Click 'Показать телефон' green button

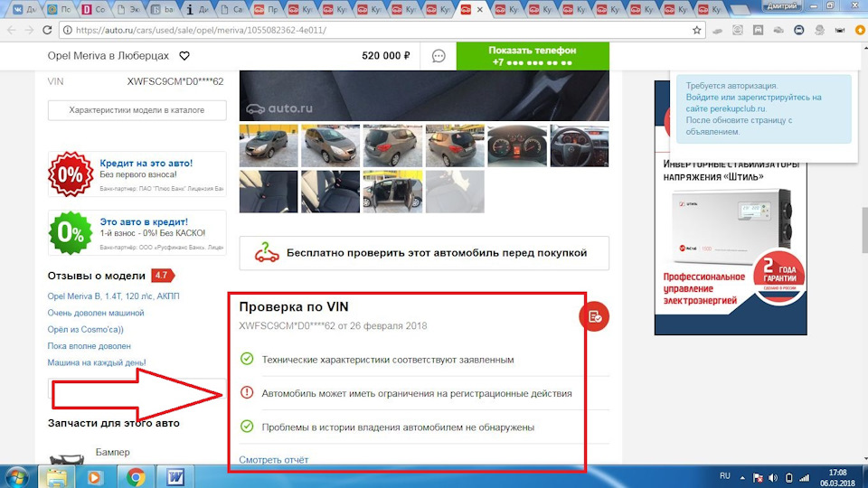tap(533, 56)
